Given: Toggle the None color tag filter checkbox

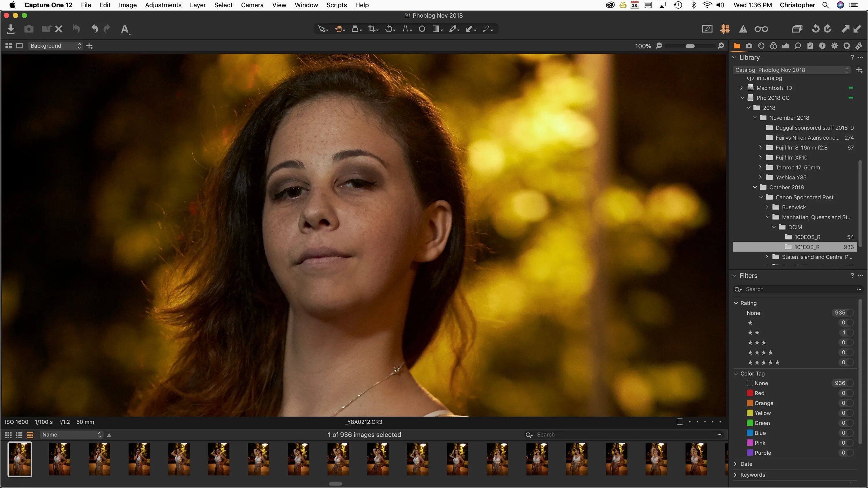Looking at the screenshot, I should pyautogui.click(x=750, y=383).
